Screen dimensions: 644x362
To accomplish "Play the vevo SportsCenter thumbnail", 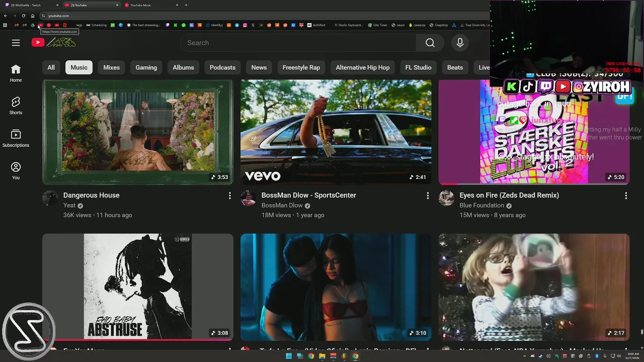I will point(336,132).
